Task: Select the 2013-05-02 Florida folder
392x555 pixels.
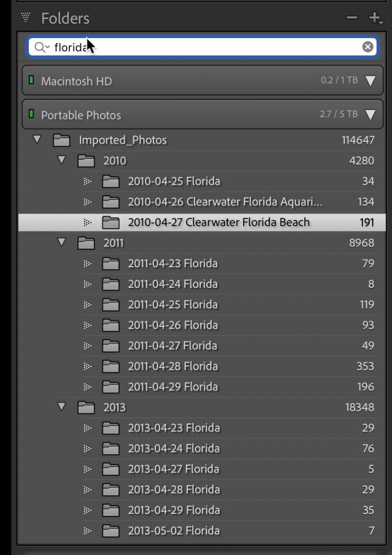Action: (174, 531)
